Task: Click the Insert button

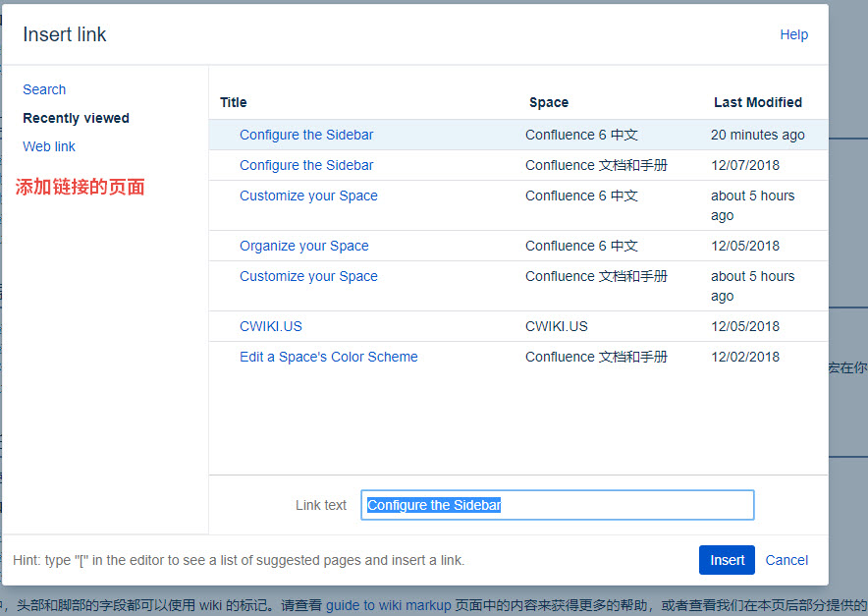Action: (x=727, y=560)
